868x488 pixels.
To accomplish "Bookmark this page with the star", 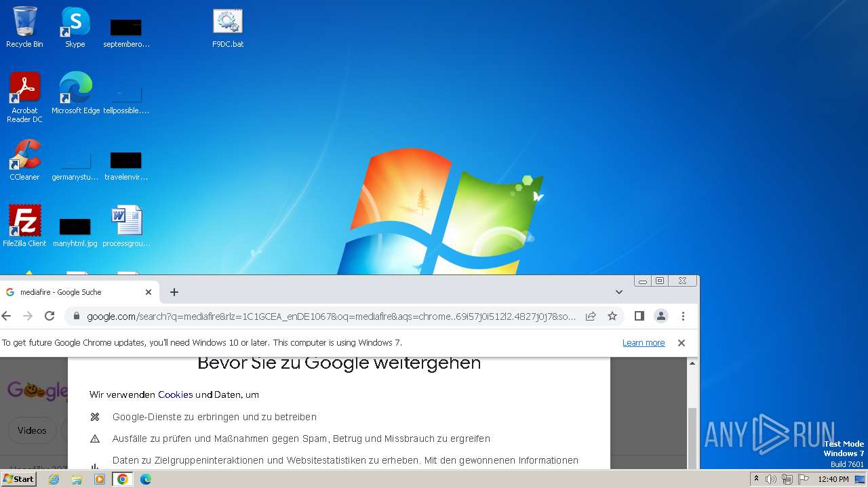I will tap(612, 316).
